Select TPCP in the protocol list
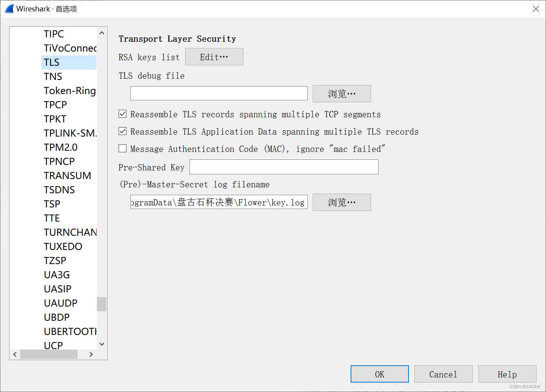 point(69,105)
